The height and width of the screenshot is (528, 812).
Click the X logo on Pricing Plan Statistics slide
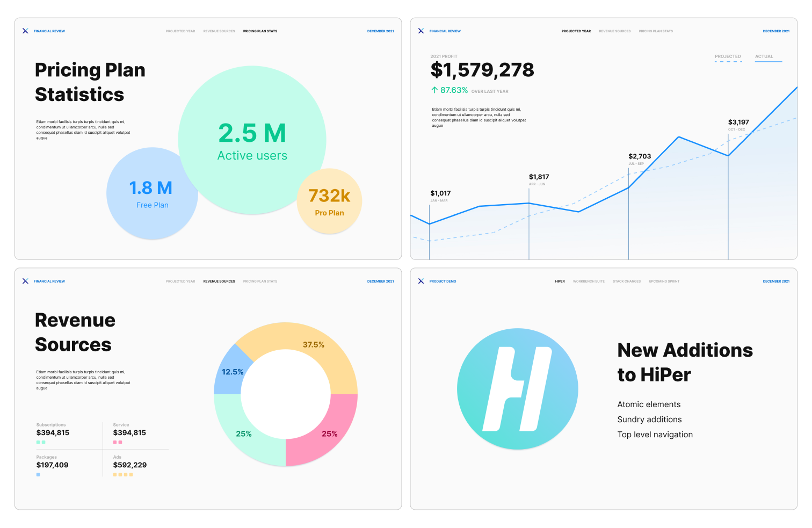25,31
